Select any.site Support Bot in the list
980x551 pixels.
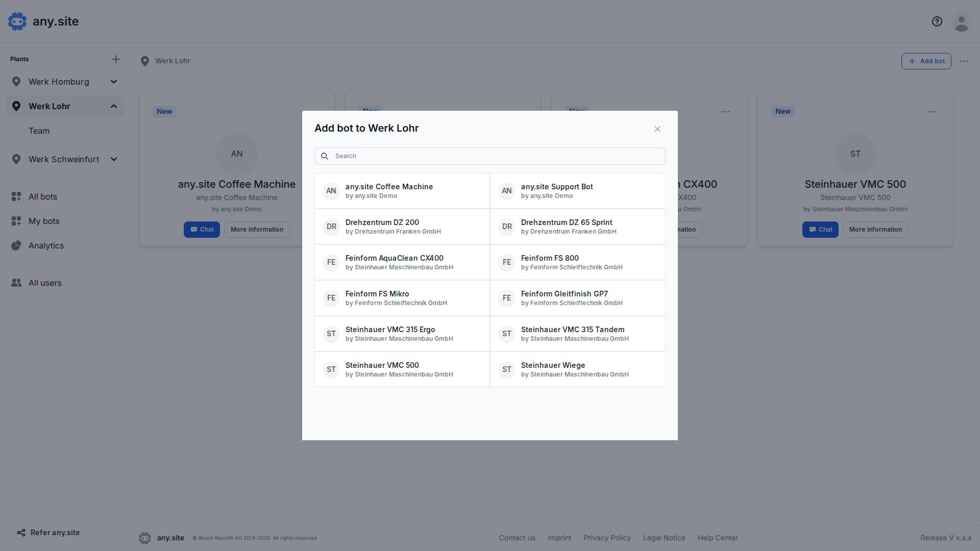[578, 191]
